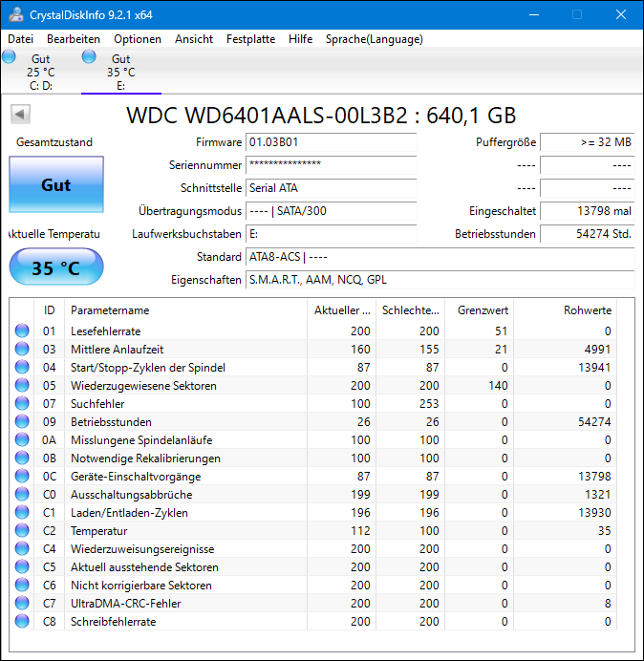Select the Wiederzugewiesene Sektoren threshold 140
The image size is (644, 661).
pyautogui.click(x=498, y=386)
